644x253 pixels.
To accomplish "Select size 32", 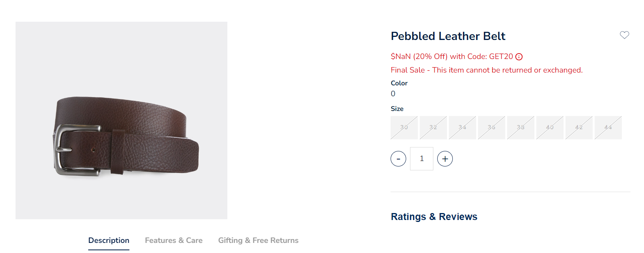I will coord(433,128).
